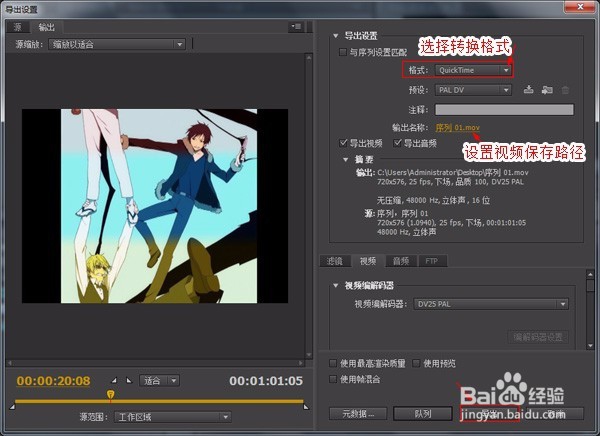Screen dimensions: 600x436
Task: Click the preview horizontal scroll right arrow
Action: tap(301, 363)
